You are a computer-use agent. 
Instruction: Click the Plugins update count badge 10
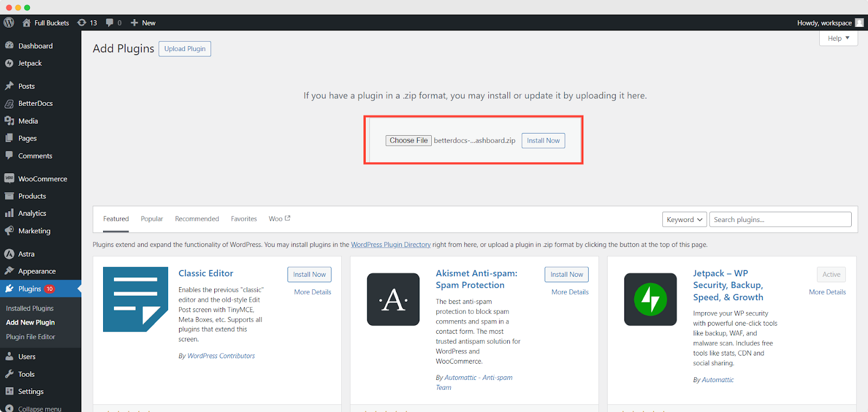click(x=49, y=289)
